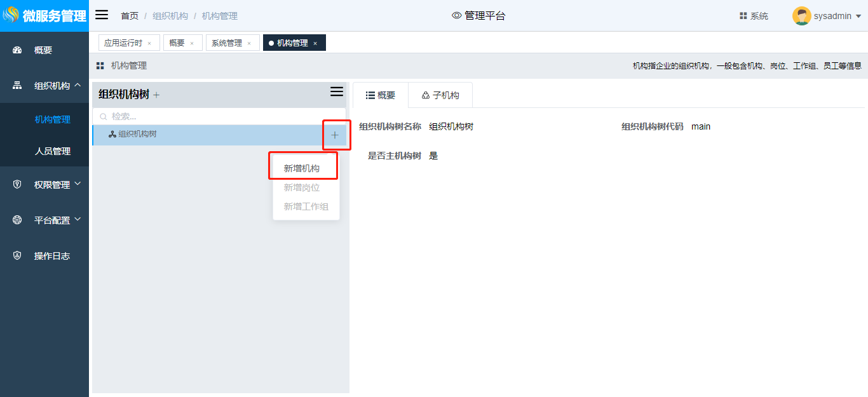This screenshot has width=868, height=397.
Task: Switch to the 子机构 tab
Action: click(440, 95)
